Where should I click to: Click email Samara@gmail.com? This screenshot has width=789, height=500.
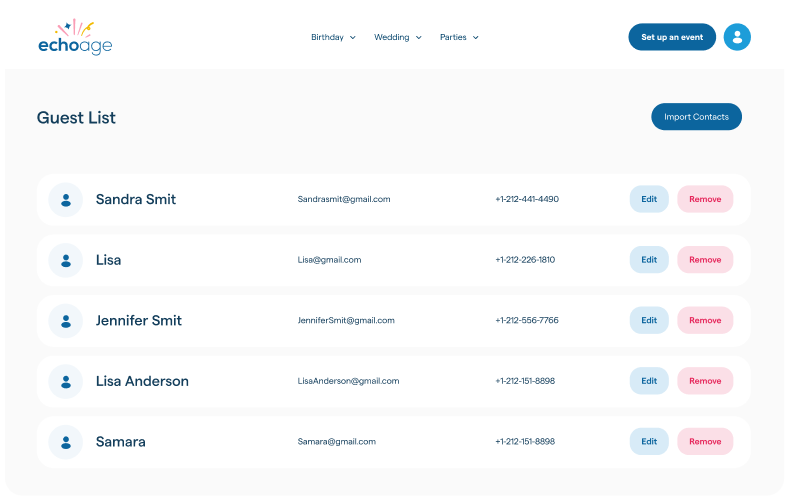point(336,442)
